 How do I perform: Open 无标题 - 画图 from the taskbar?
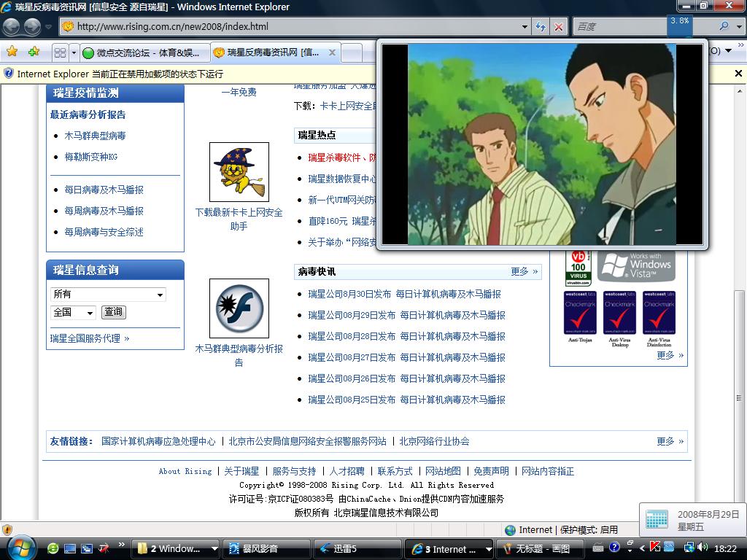tap(541, 548)
